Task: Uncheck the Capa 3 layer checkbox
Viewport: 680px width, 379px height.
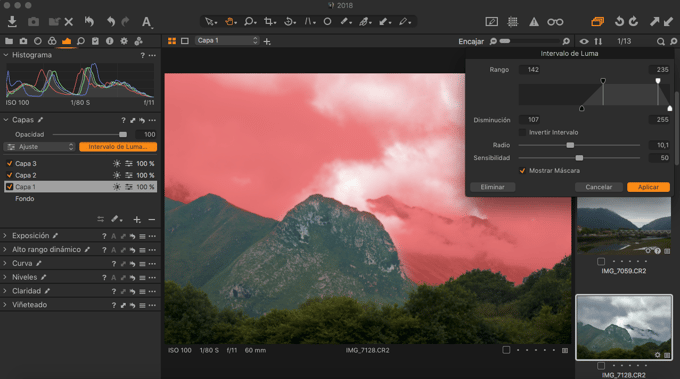Action: pyautogui.click(x=10, y=163)
